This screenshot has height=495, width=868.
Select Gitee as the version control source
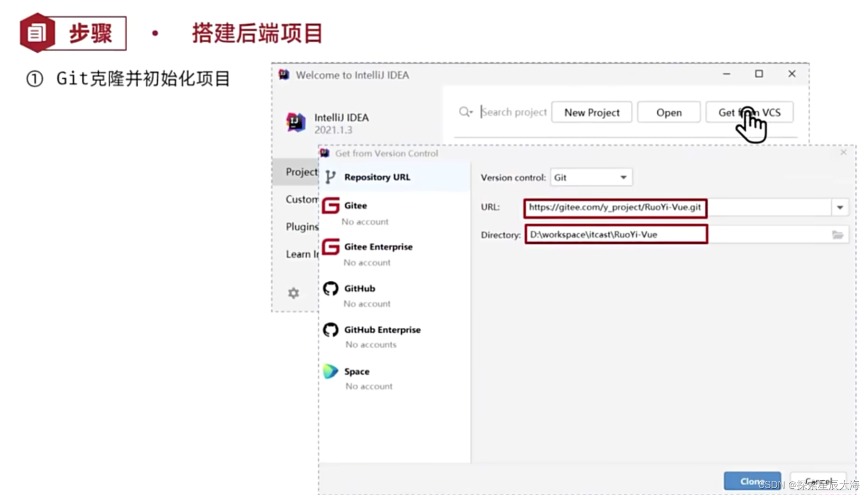[355, 205]
